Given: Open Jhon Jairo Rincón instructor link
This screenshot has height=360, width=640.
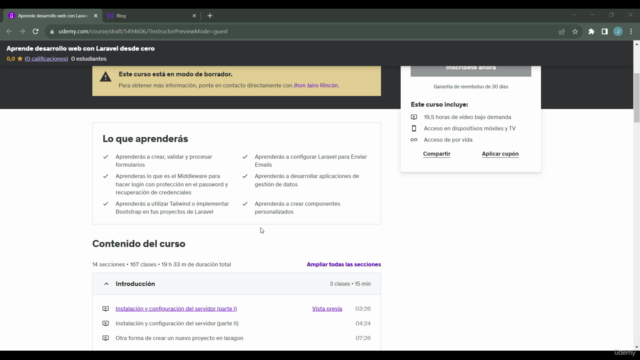Looking at the screenshot, I should 316,85.
